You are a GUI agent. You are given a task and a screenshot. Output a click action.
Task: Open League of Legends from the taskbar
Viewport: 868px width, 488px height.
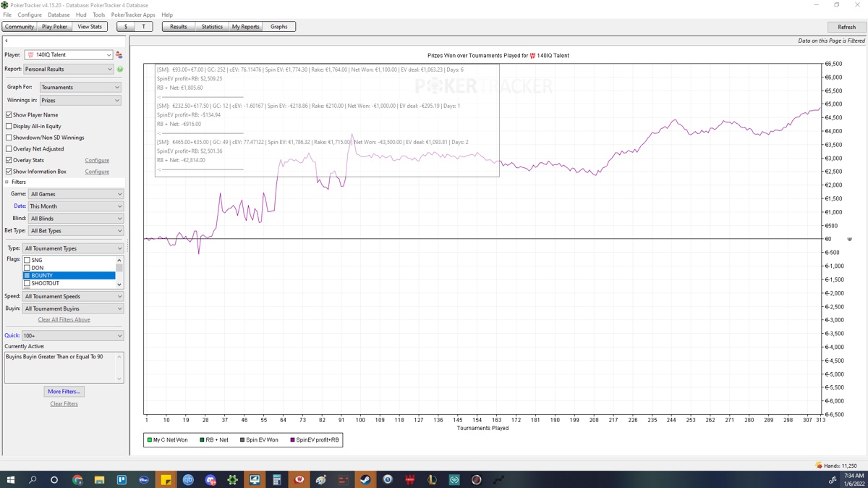click(x=432, y=479)
